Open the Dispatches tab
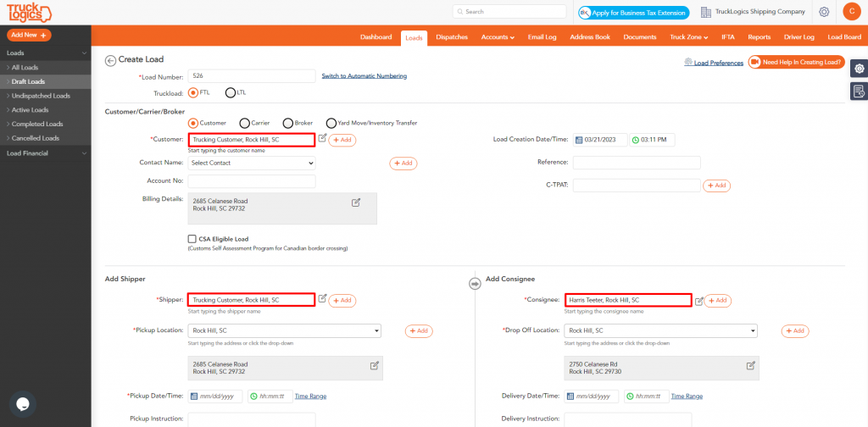Viewport: 868px width, 427px height. (452, 37)
